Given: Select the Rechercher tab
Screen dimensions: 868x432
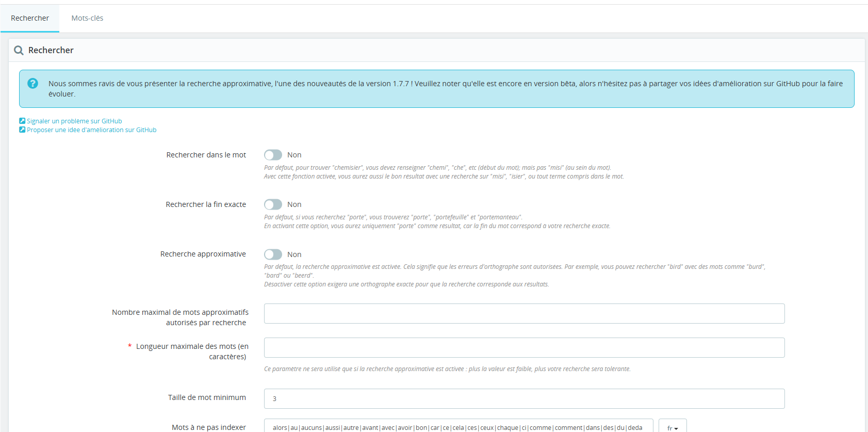Looking at the screenshot, I should (x=30, y=18).
